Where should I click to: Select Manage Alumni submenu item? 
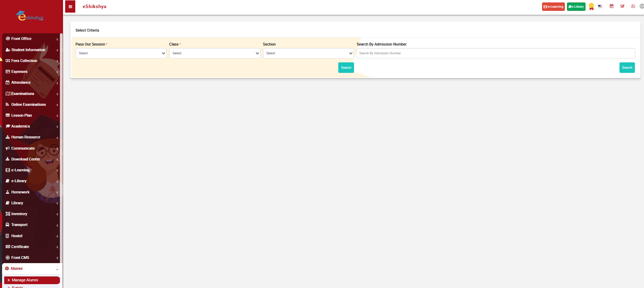pos(25,280)
